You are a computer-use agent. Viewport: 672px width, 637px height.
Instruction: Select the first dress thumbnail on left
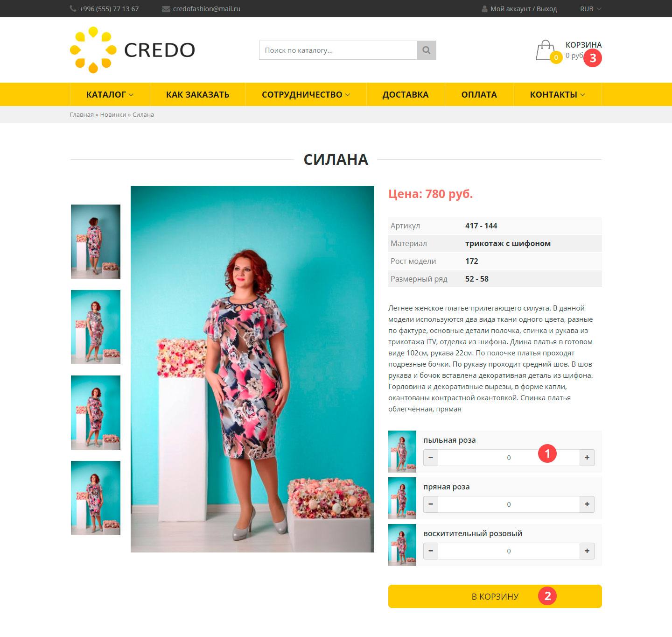(96, 241)
